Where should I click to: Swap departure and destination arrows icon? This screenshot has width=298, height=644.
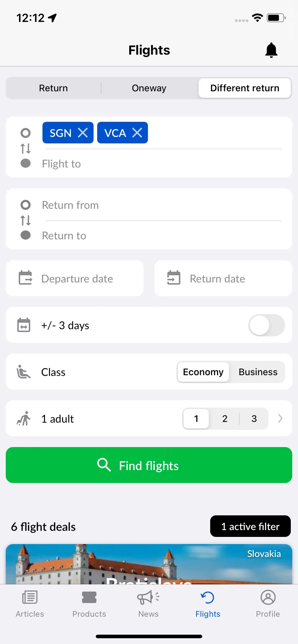pos(26,148)
